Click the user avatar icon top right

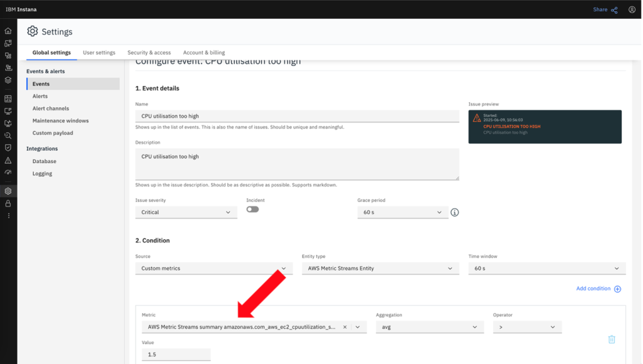[x=632, y=9]
